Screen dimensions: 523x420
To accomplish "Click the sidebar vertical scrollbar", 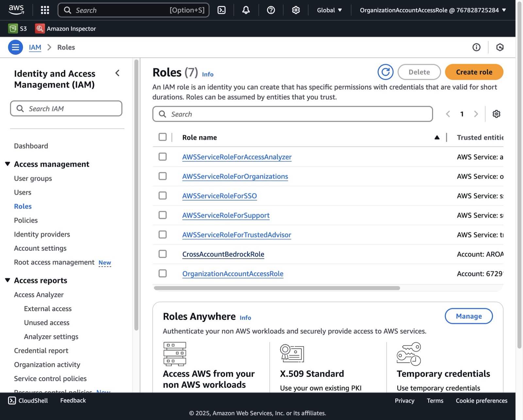I will point(137,195).
